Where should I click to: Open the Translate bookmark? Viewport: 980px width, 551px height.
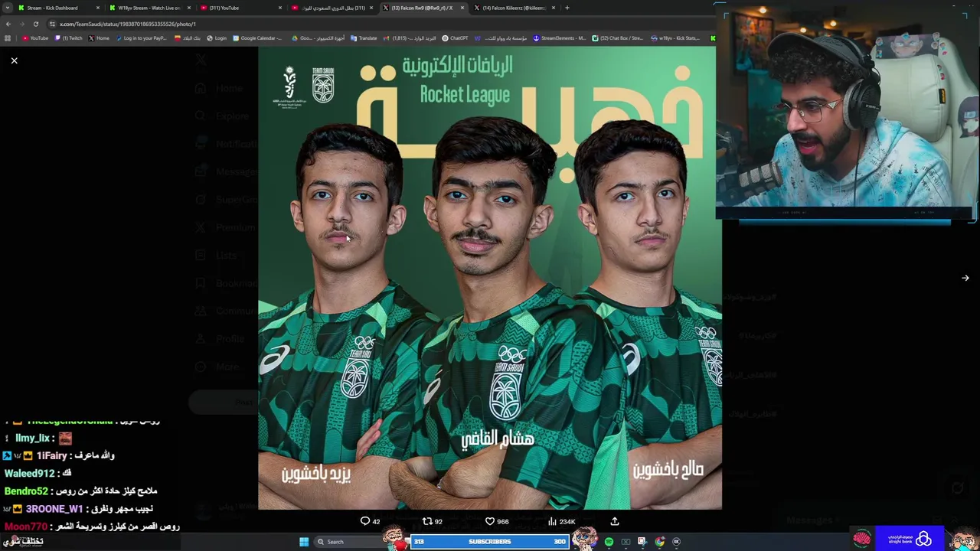pyautogui.click(x=364, y=38)
